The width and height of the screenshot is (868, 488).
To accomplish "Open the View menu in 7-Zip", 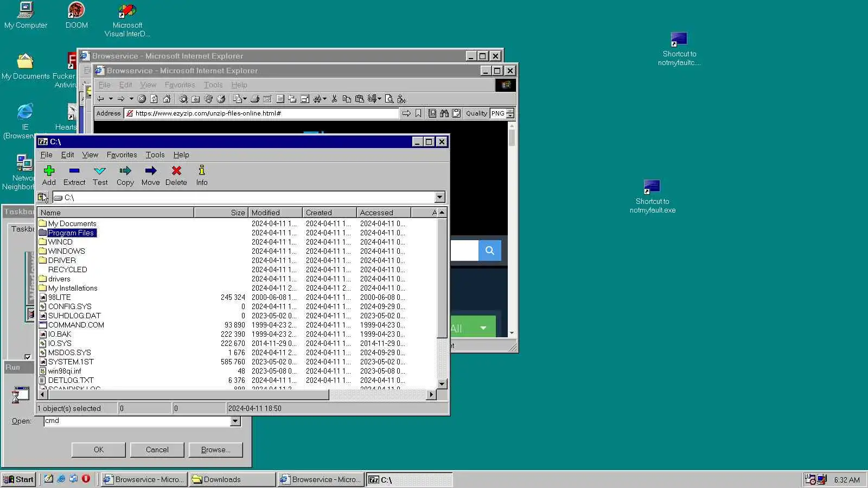I will pos(90,155).
